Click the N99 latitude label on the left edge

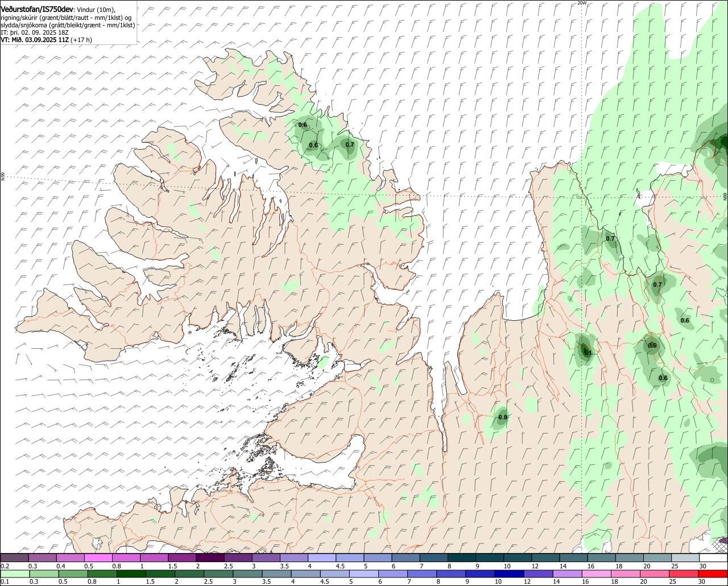point(3,177)
